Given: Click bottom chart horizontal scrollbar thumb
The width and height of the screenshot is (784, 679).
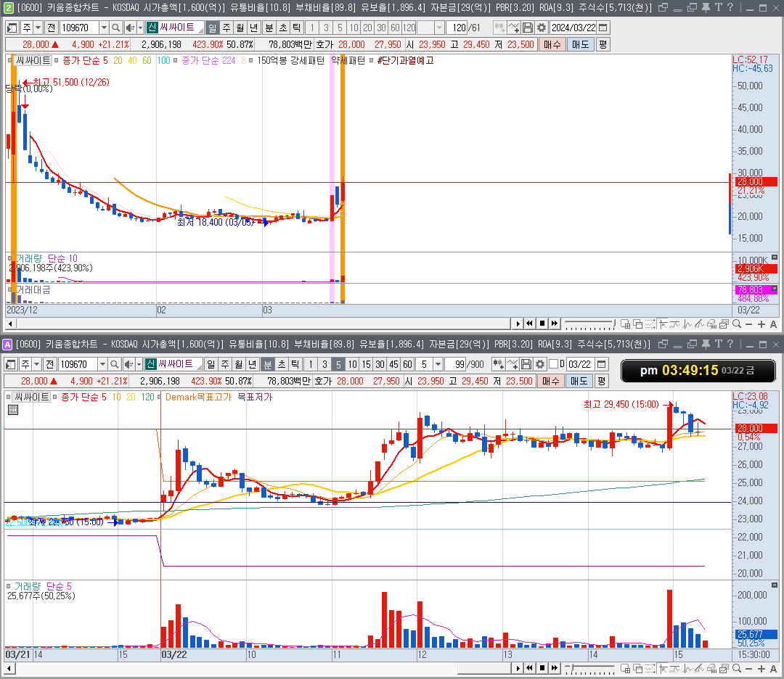Looking at the screenshot, I should 483,668.
